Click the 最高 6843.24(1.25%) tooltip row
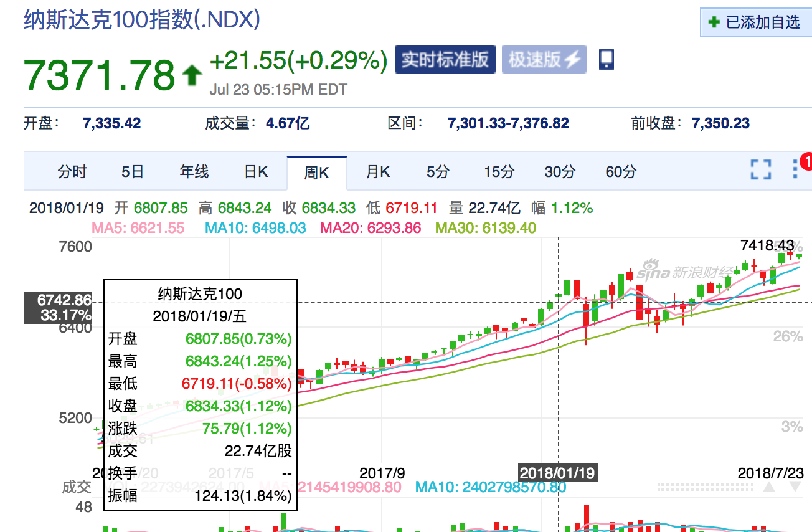Viewport: 812px width, 532px height. point(200,361)
